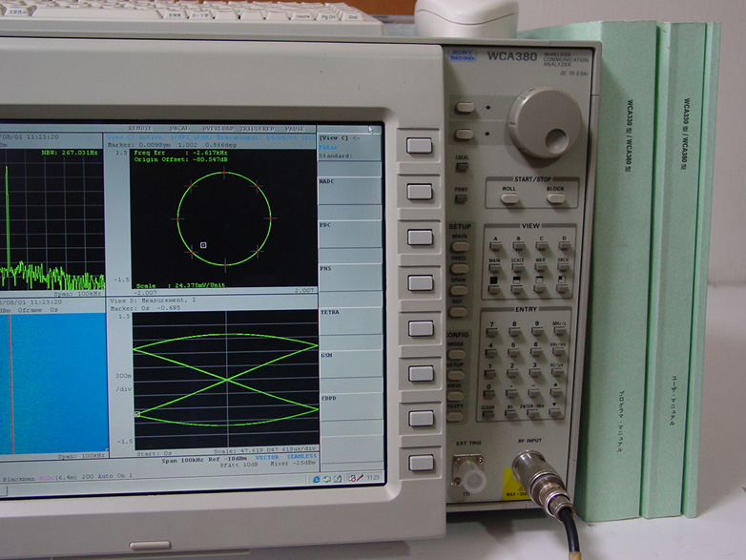Push the MKR marker key
This screenshot has width=746, height=560.
click(541, 266)
